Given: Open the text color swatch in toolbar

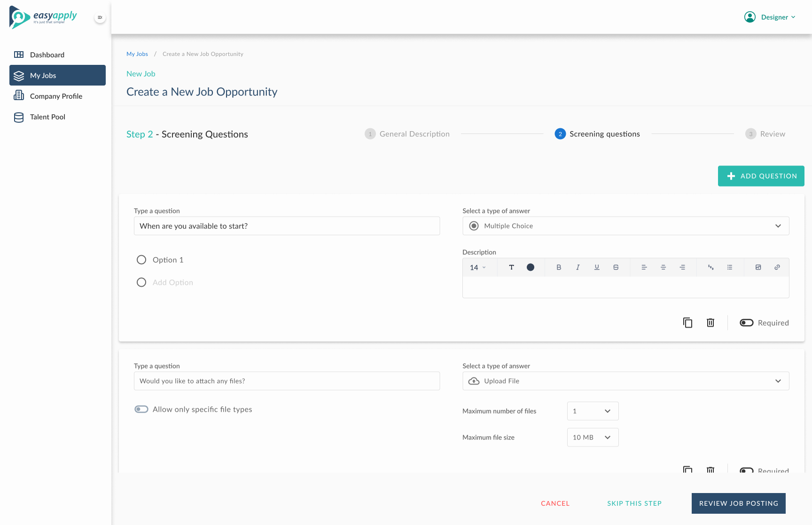Looking at the screenshot, I should (531, 267).
